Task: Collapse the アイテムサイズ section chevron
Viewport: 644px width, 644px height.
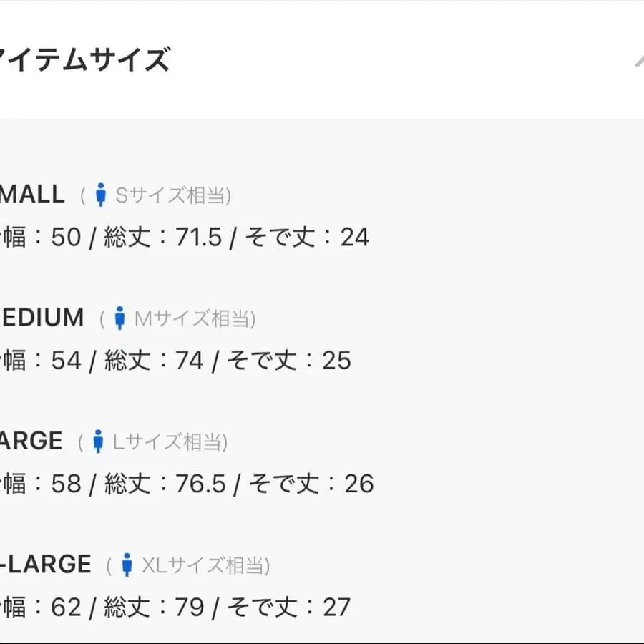Action: (x=639, y=60)
